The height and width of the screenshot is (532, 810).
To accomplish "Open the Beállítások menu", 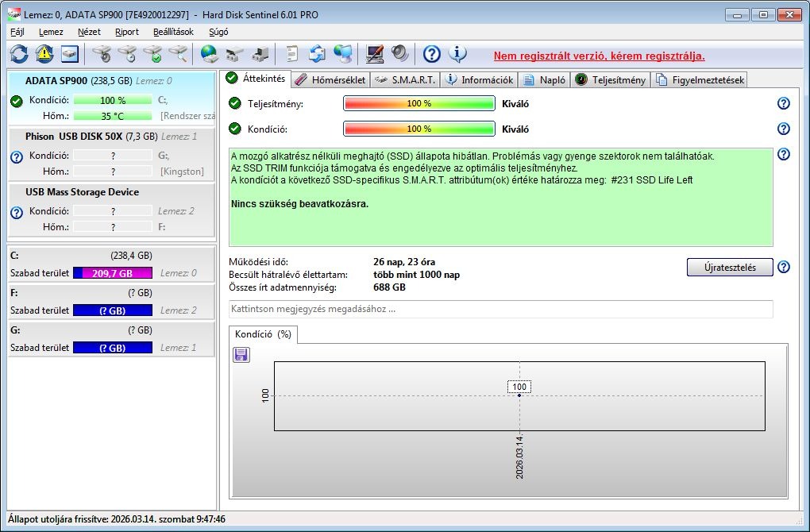I will click(174, 32).
